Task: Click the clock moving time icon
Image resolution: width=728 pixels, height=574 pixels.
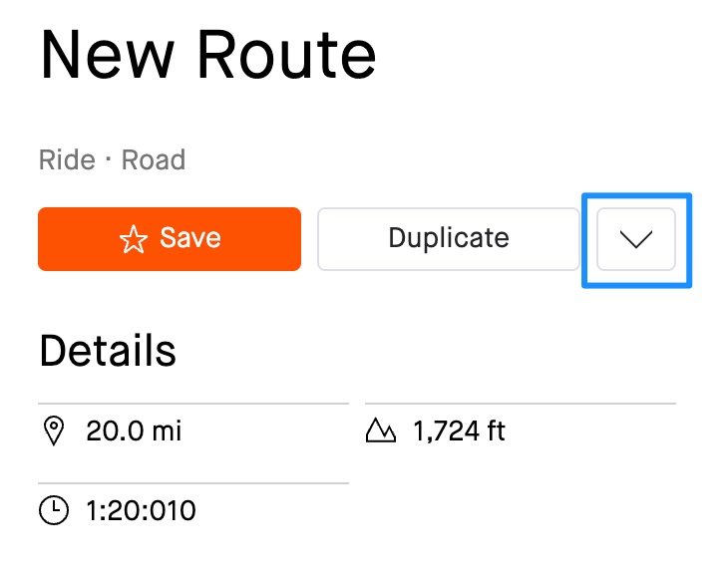Action: (x=53, y=511)
